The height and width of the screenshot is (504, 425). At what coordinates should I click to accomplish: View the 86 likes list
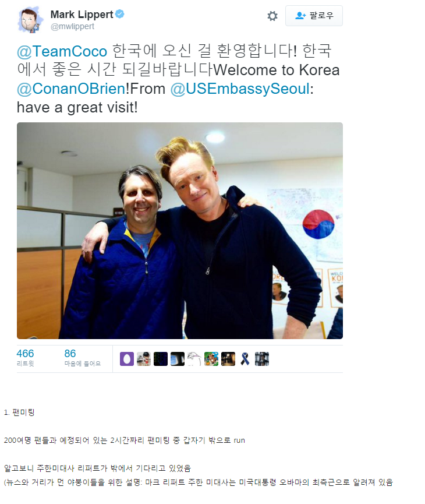[82, 357]
